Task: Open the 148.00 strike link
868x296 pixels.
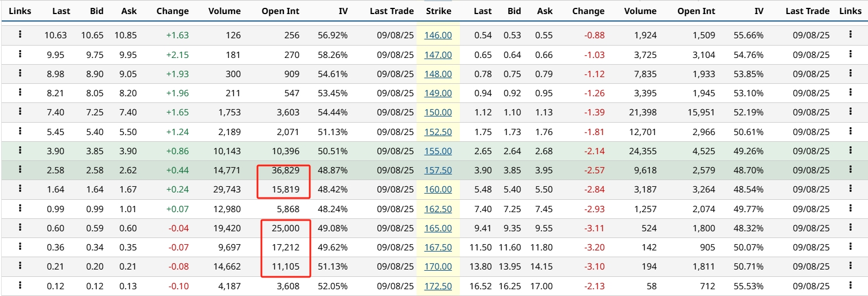Action: click(438, 74)
